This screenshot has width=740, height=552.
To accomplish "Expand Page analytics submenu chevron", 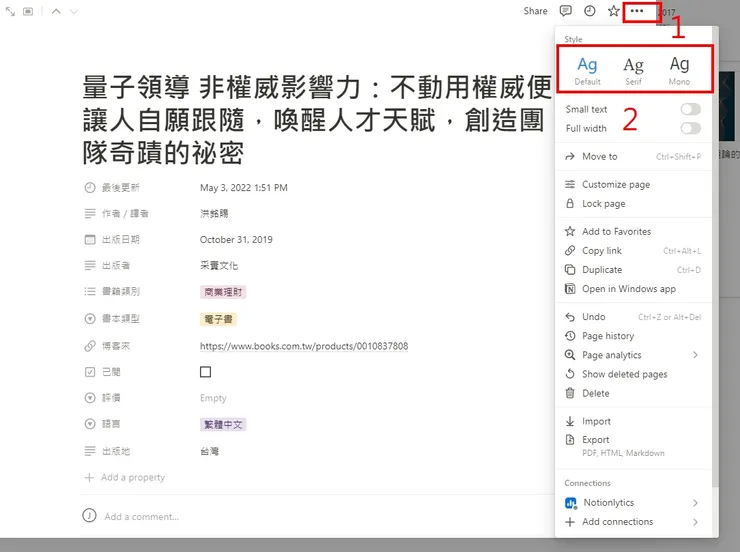I will [695, 355].
